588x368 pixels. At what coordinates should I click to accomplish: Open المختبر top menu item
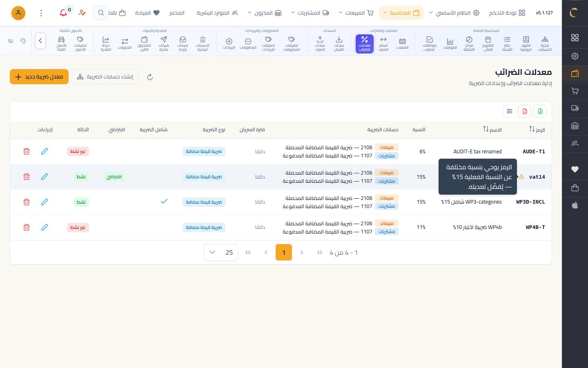[177, 13]
